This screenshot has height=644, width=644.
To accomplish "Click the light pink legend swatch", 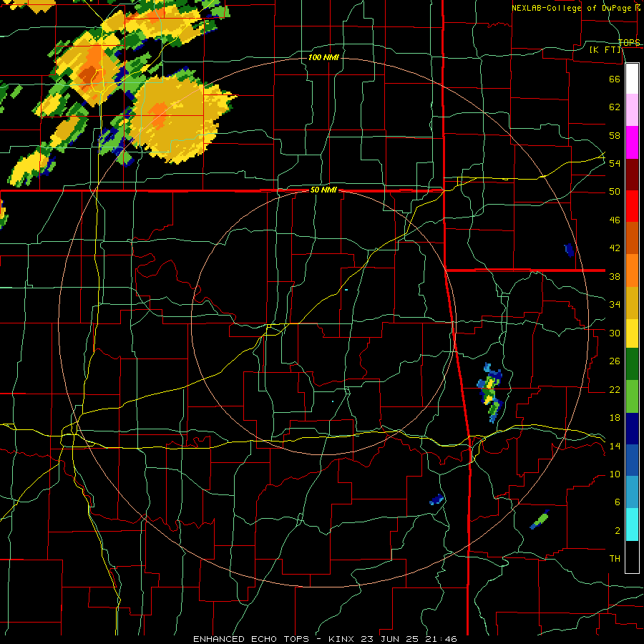I will [x=632, y=109].
